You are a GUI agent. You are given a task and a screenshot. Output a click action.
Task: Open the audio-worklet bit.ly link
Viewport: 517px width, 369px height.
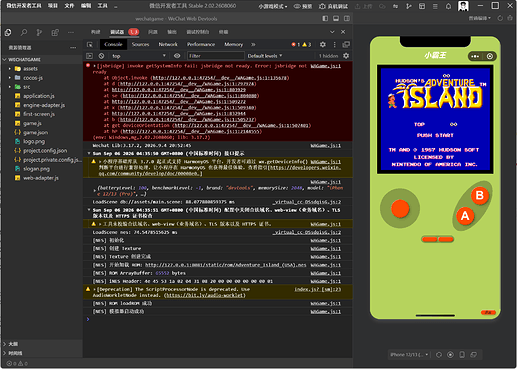click(x=205, y=295)
